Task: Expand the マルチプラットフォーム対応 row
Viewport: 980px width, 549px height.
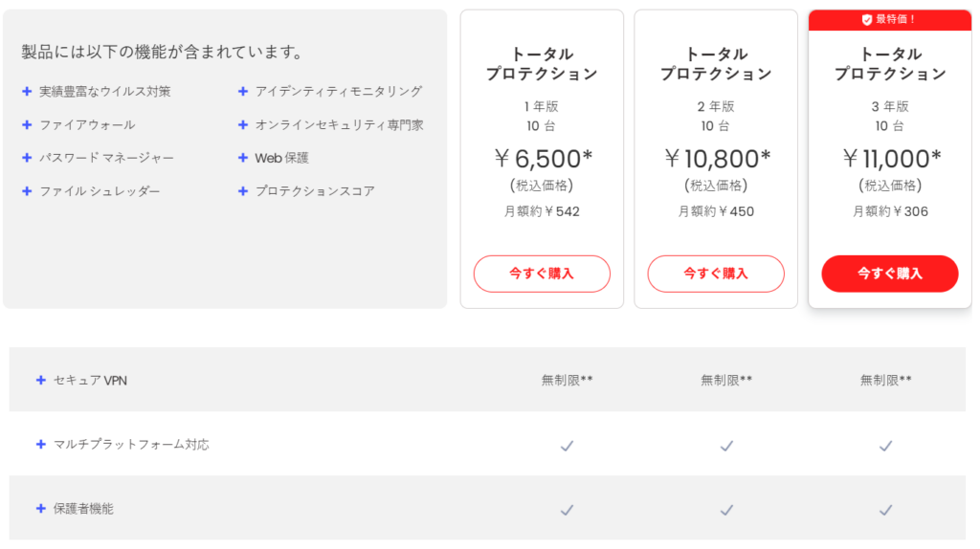Action: [x=41, y=445]
